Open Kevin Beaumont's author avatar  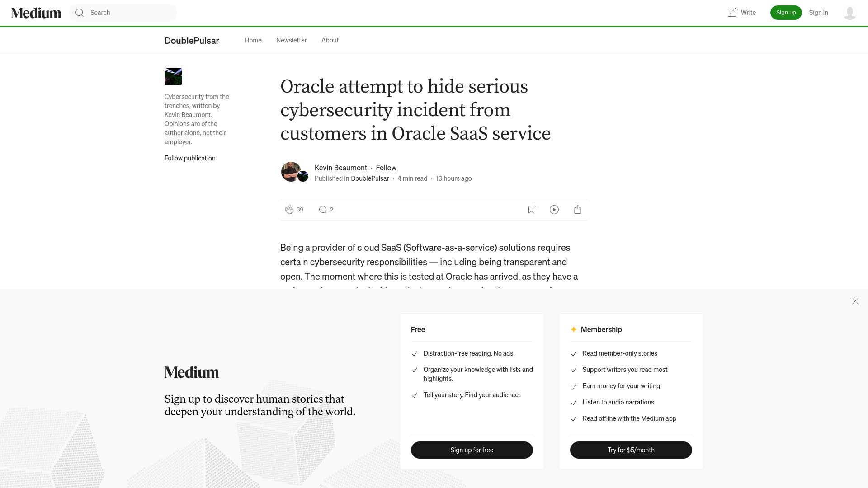[x=291, y=172]
